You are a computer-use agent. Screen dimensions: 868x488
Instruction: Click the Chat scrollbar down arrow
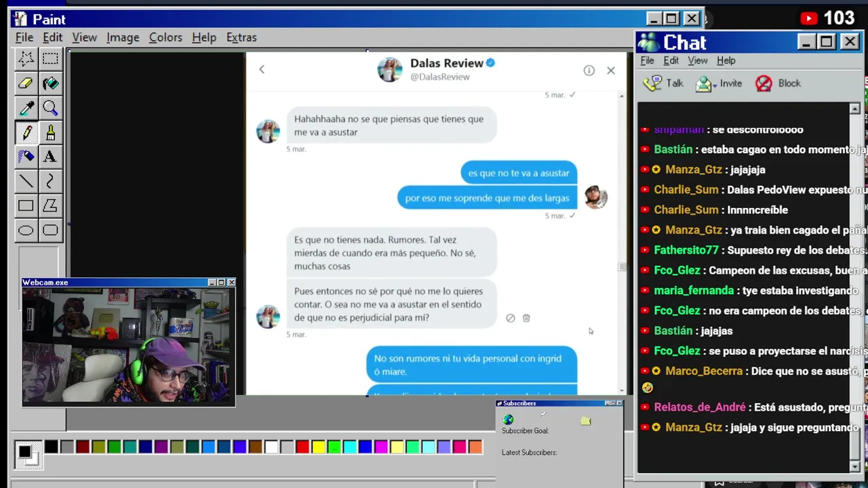[x=854, y=466]
